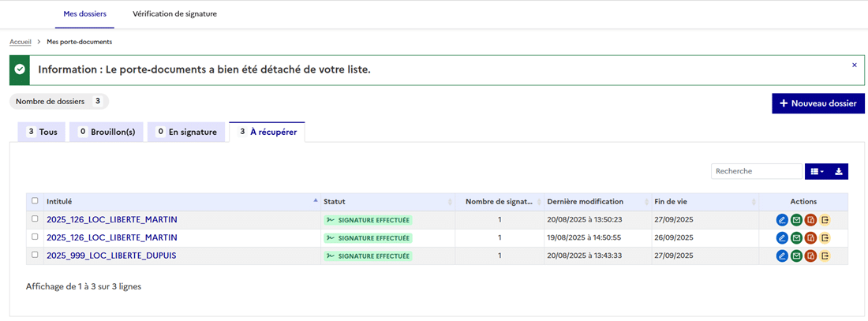Sort by Fin de vie column header
Image resolution: width=868 pixels, height=321 pixels.
tap(702, 202)
